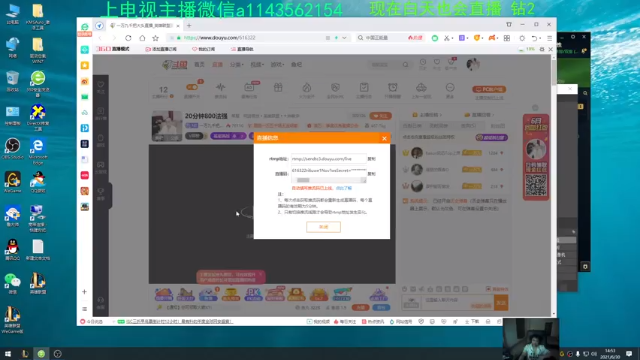
Task: Click 直播导航 on the bookmarks bar
Action: click(242, 49)
